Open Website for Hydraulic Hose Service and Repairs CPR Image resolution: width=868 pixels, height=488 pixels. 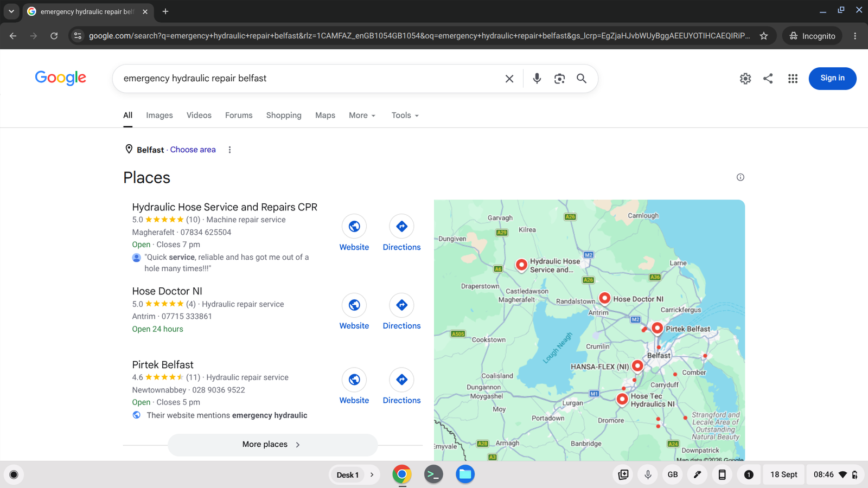354,233
